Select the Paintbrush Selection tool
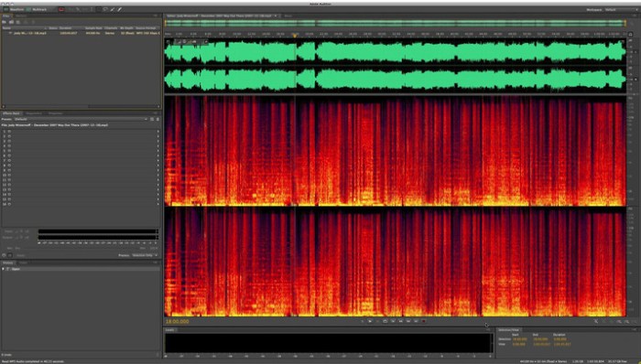 113,9
